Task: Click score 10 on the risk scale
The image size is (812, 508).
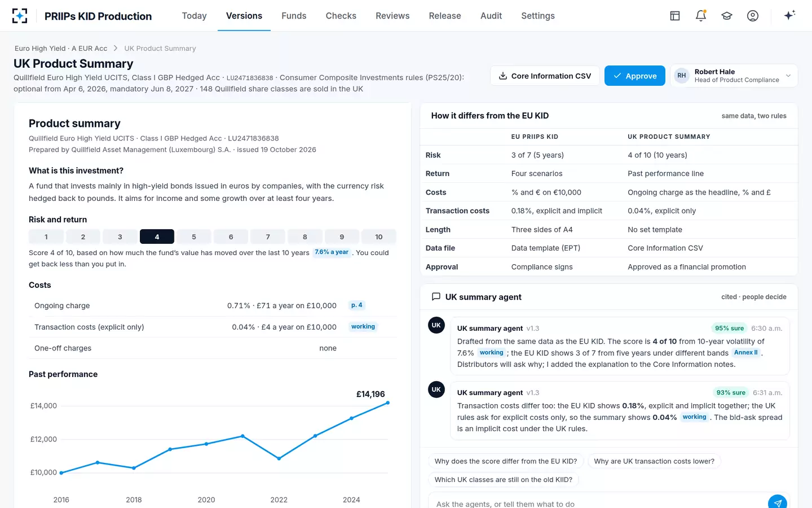Action: (x=379, y=237)
